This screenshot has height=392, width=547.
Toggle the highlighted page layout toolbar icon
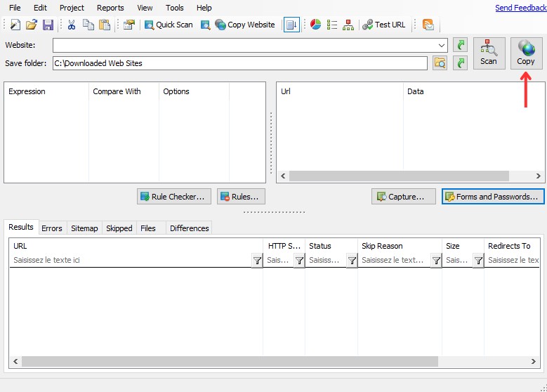[291, 25]
